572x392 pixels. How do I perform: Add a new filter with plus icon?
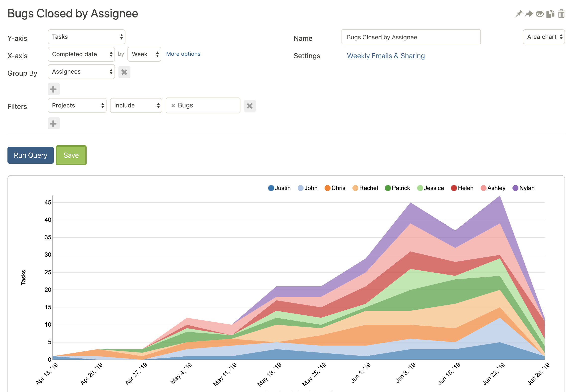click(54, 124)
